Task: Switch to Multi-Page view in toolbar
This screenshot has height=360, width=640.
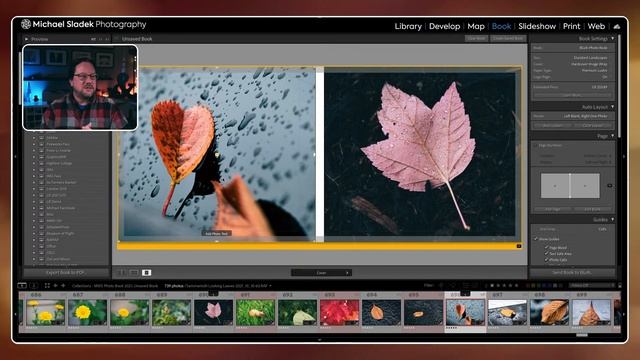Action: pyautogui.click(x=122, y=272)
